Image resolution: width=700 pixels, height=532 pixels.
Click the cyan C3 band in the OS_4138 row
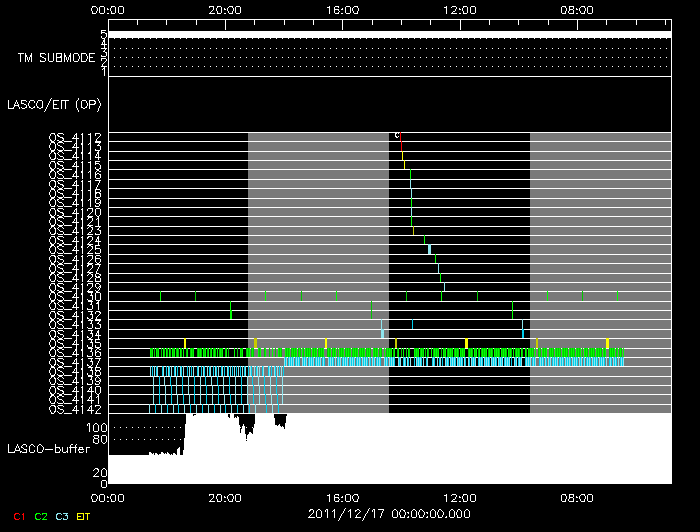pos(217,371)
